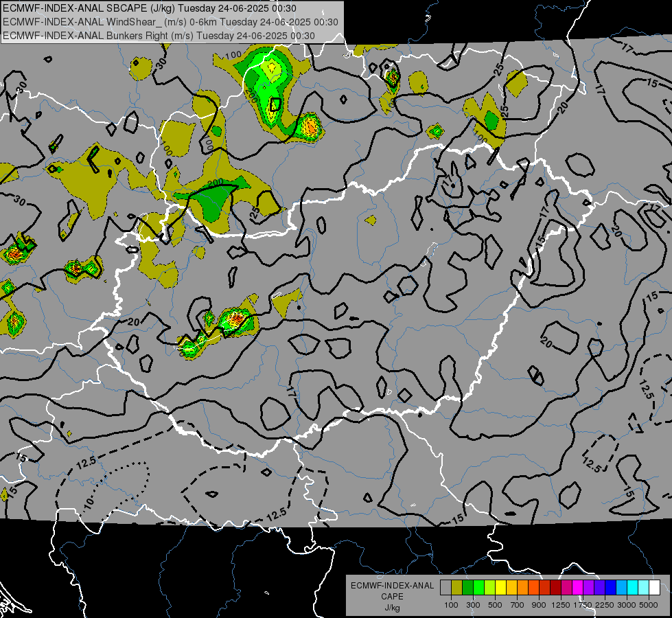Click the orange swatch above the 700 label
672x618 pixels.
tap(522, 587)
